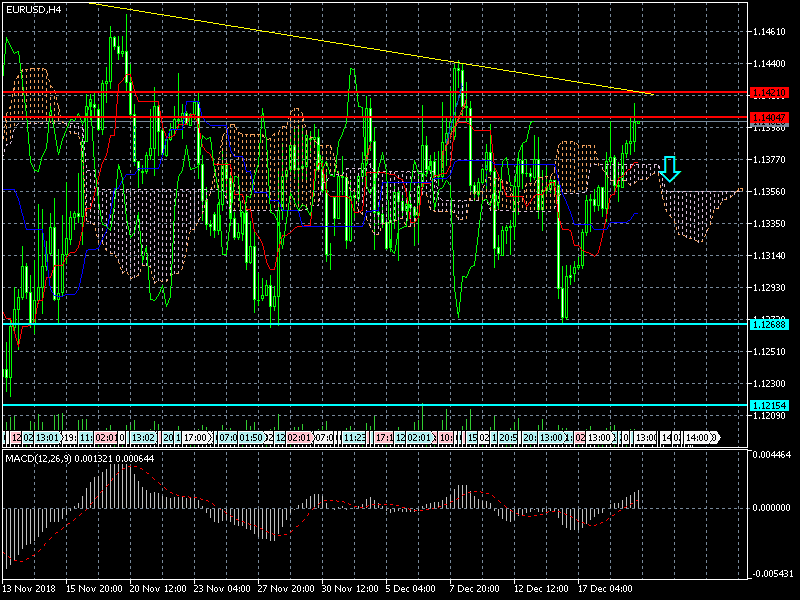
Task: Select the 17 Dec 04:00 time axis label
Action: pyautogui.click(x=606, y=589)
